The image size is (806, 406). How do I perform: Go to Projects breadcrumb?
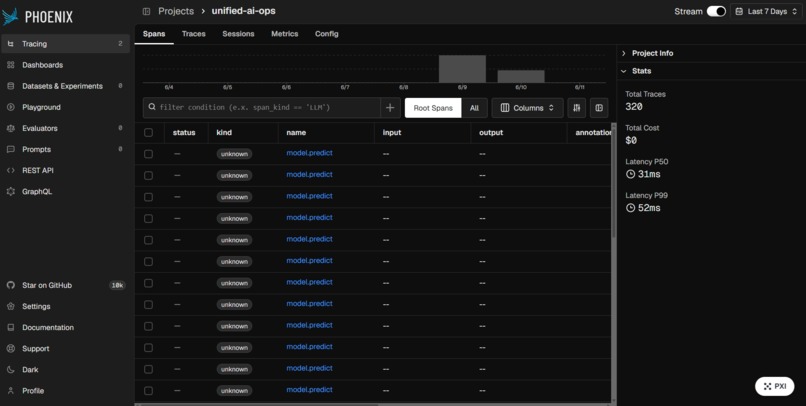pos(176,11)
